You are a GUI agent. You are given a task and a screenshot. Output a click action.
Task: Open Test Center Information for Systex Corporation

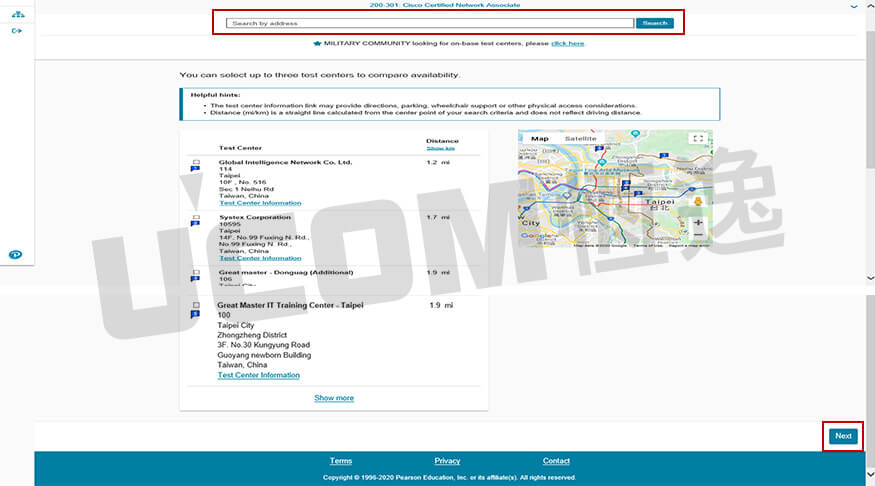point(260,258)
